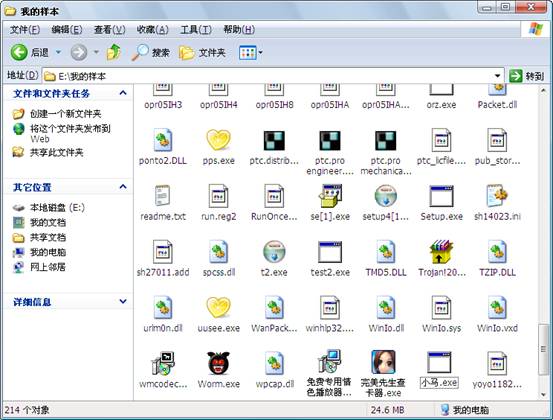Click the Forward arrow button

[78, 53]
